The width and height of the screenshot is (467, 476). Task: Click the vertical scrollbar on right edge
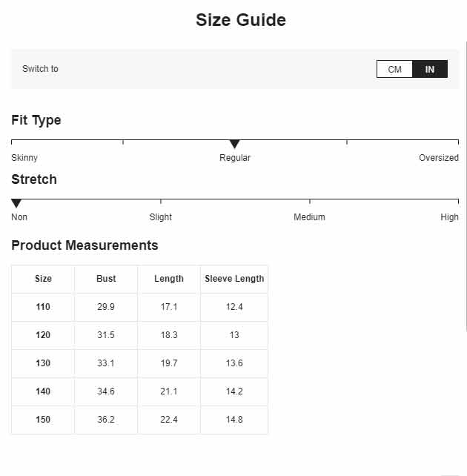[466, 186]
